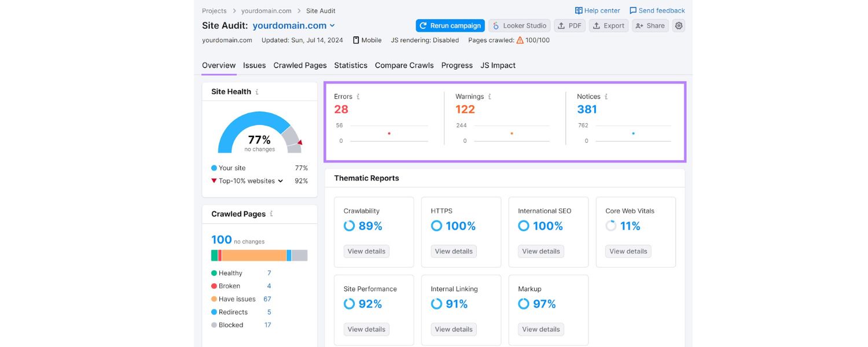Image resolution: width=868 pixels, height=347 pixels.
Task: Open the Crawled Pages tab
Action: 300,65
